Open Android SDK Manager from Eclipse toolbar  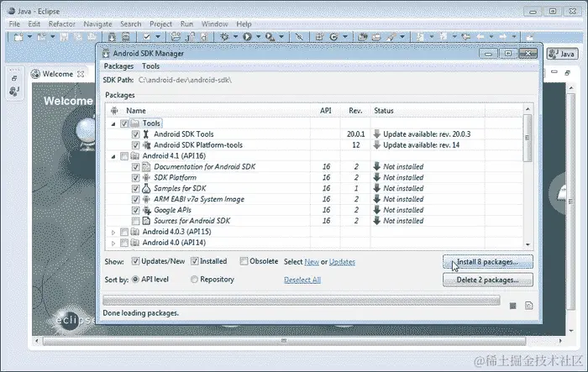(112, 37)
